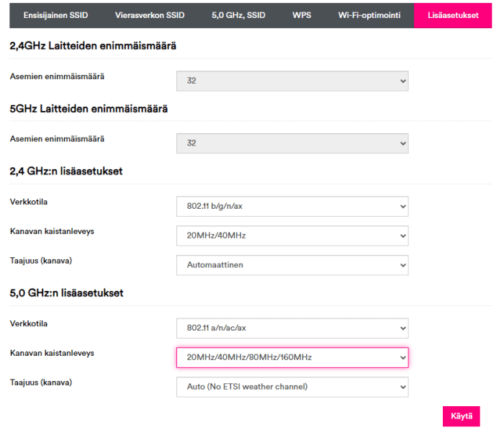Click Asemien enimmäismäärä label under 2,4GHz section
This screenshot has height=435, width=504.
[57, 76]
